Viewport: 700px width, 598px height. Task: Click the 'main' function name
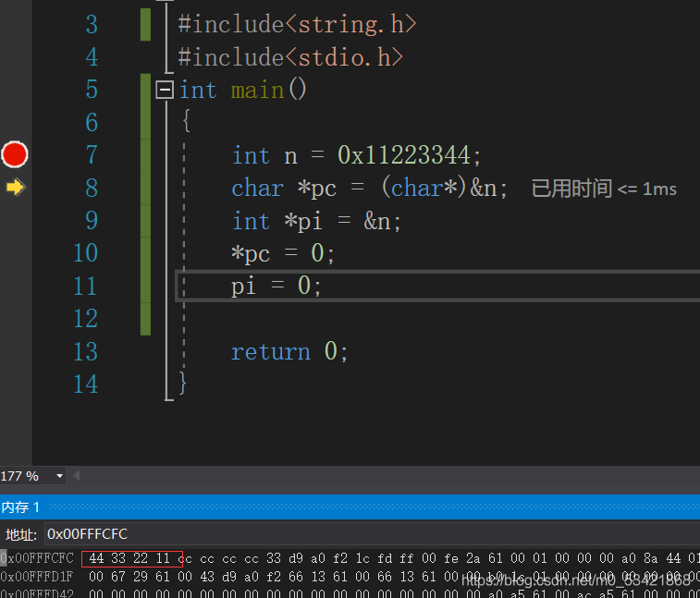coord(258,91)
